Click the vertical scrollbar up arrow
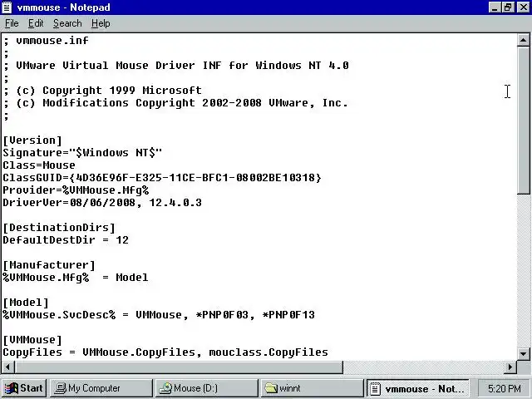Viewport: 532px width, 399px height. point(524,41)
